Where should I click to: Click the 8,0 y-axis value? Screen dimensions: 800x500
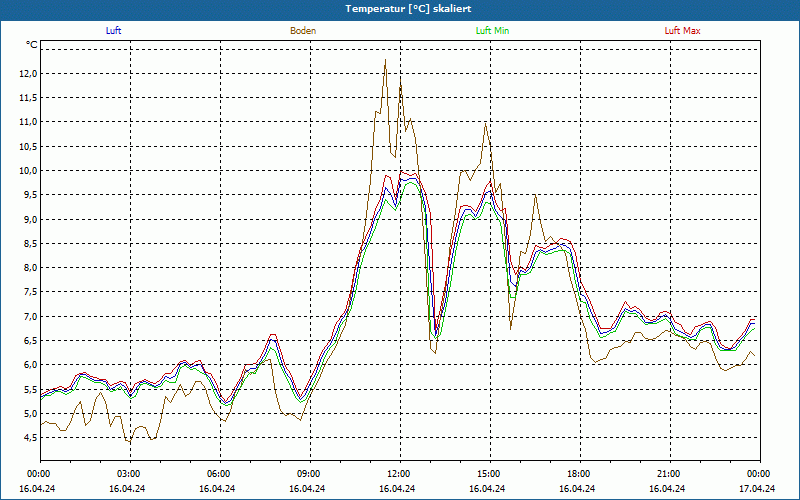coord(31,268)
